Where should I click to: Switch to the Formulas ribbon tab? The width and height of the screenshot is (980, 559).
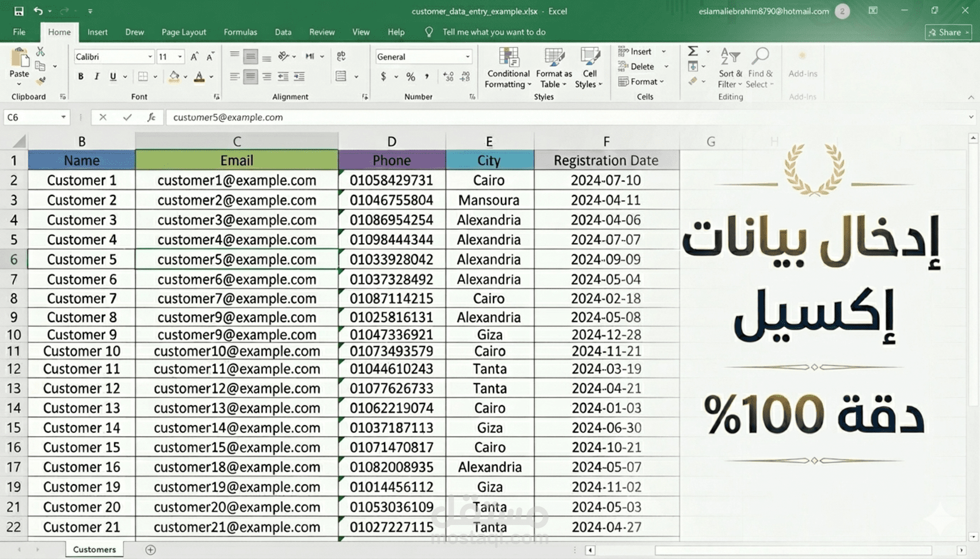click(240, 32)
